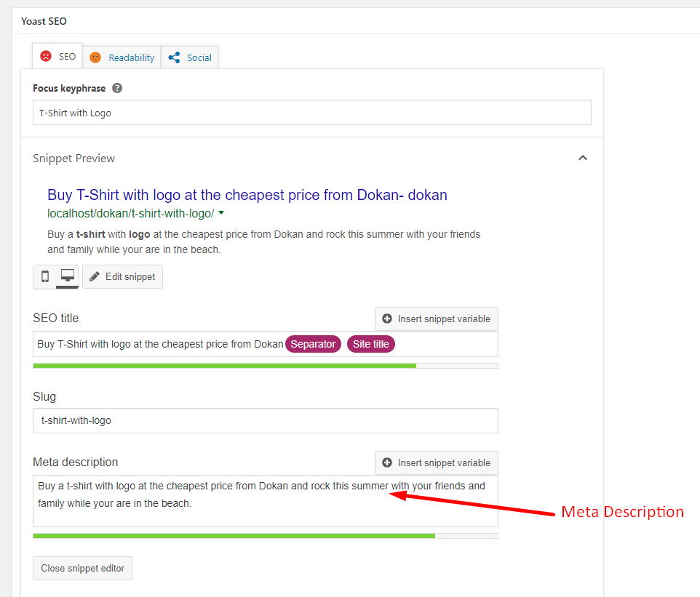This screenshot has height=597, width=700.
Task: Click the snippet preview green URL text
Action: point(130,213)
